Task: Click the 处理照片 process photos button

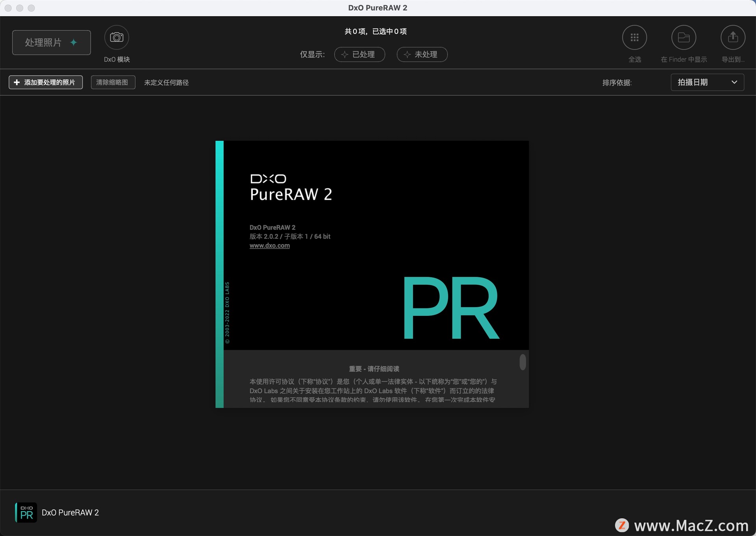Action: [52, 43]
